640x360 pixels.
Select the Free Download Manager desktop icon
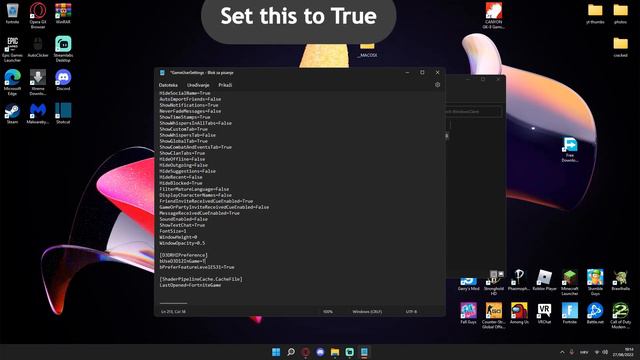pyautogui.click(x=569, y=150)
